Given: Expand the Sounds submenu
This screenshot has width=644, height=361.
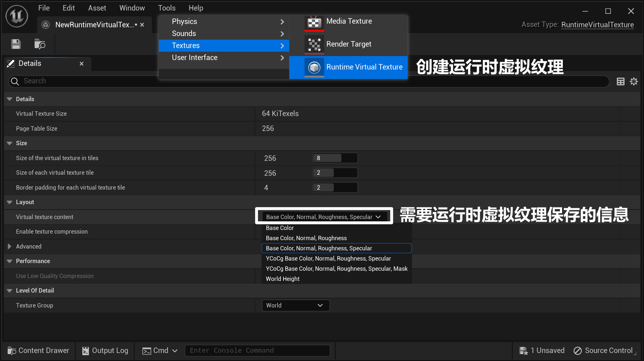Looking at the screenshot, I should 224,33.
